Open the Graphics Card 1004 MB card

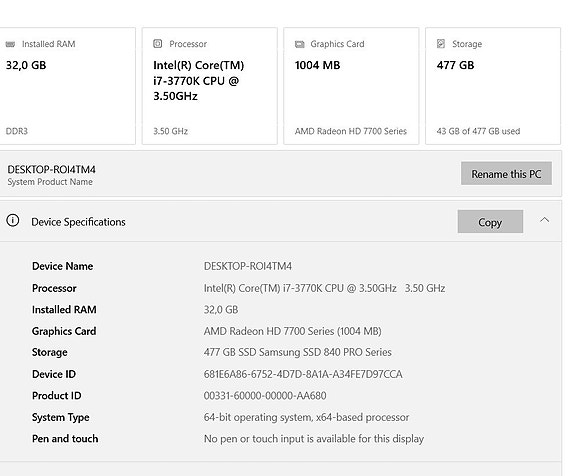point(351,86)
